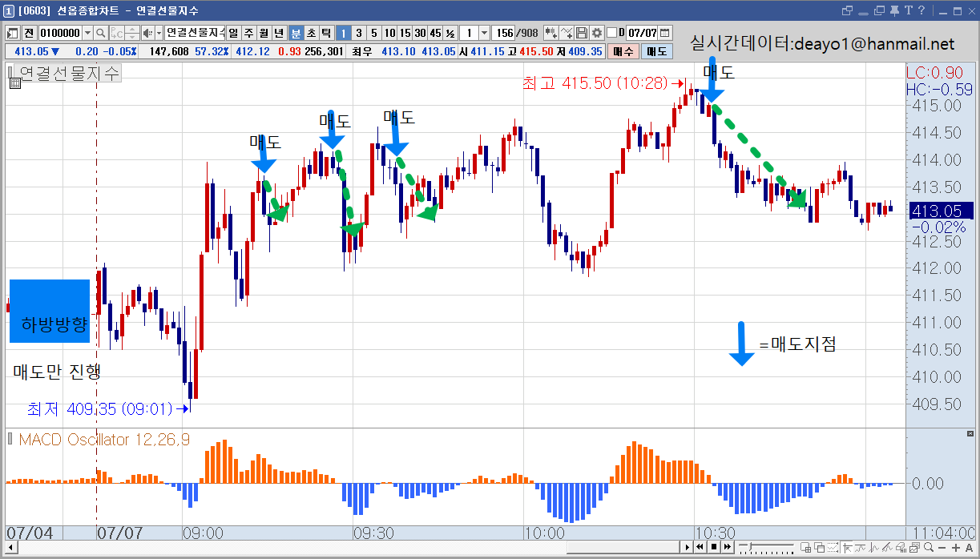Image resolution: width=980 pixels, height=559 pixels.
Task: Click the add chart line tool icon
Action: [x=567, y=33]
